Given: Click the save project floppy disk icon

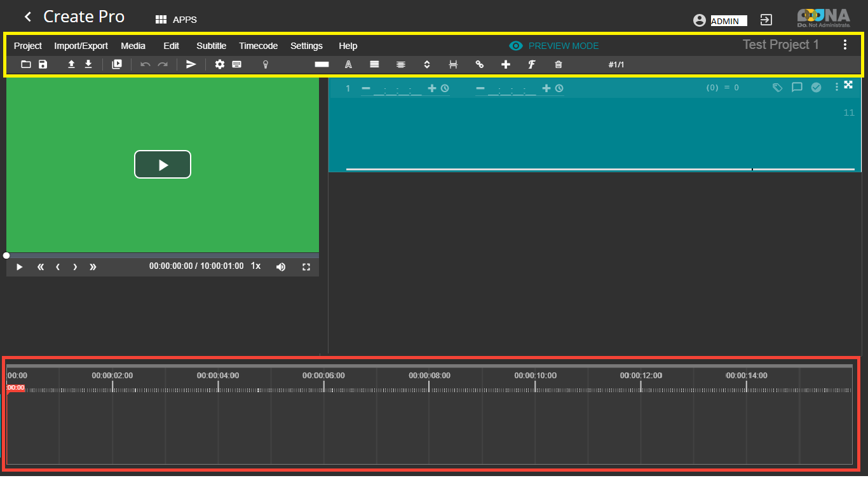Looking at the screenshot, I should pyautogui.click(x=43, y=64).
